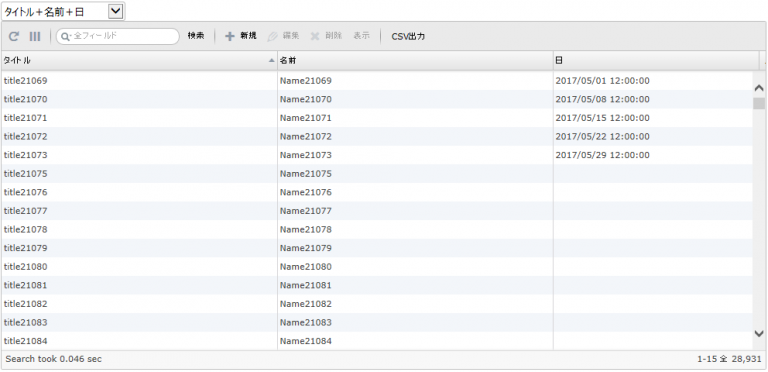
Task: Sort by the タイトル column header
Action: [x=139, y=60]
